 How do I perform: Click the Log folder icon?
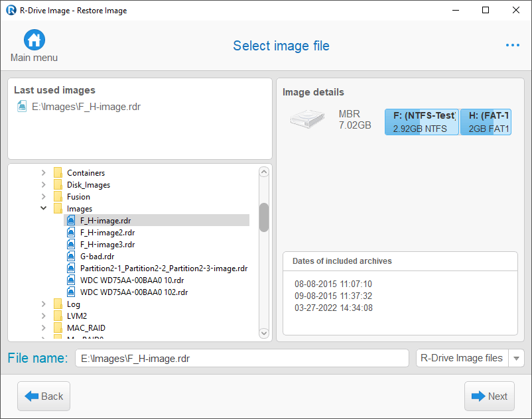pyautogui.click(x=58, y=304)
